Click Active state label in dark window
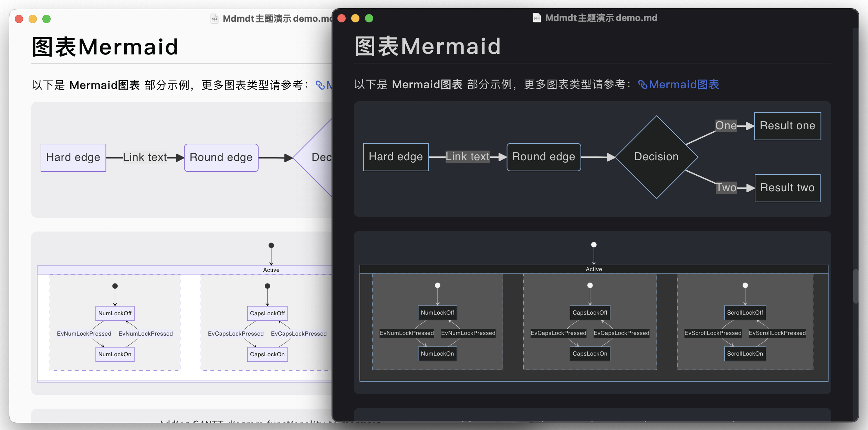Image resolution: width=868 pixels, height=430 pixels. (x=594, y=269)
